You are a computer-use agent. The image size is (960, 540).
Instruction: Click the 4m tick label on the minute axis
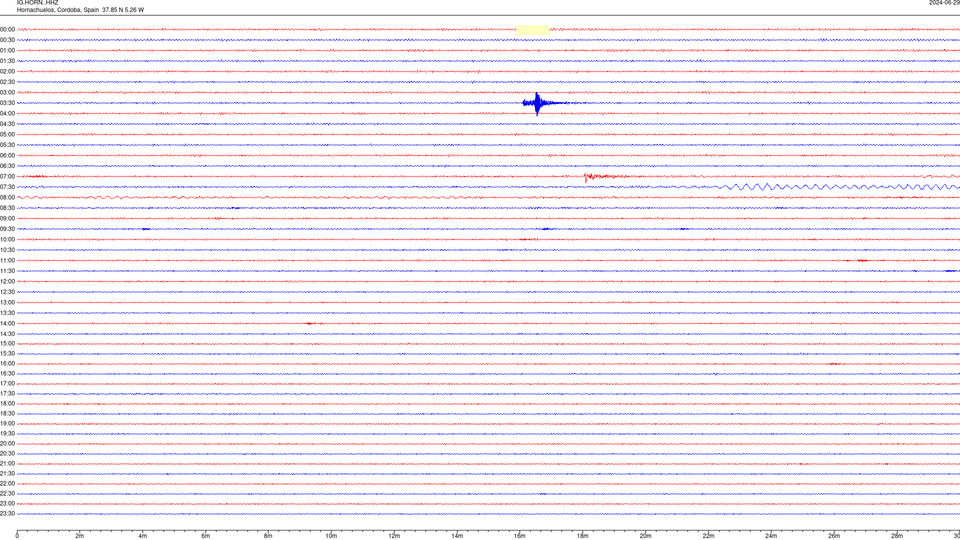143,536
